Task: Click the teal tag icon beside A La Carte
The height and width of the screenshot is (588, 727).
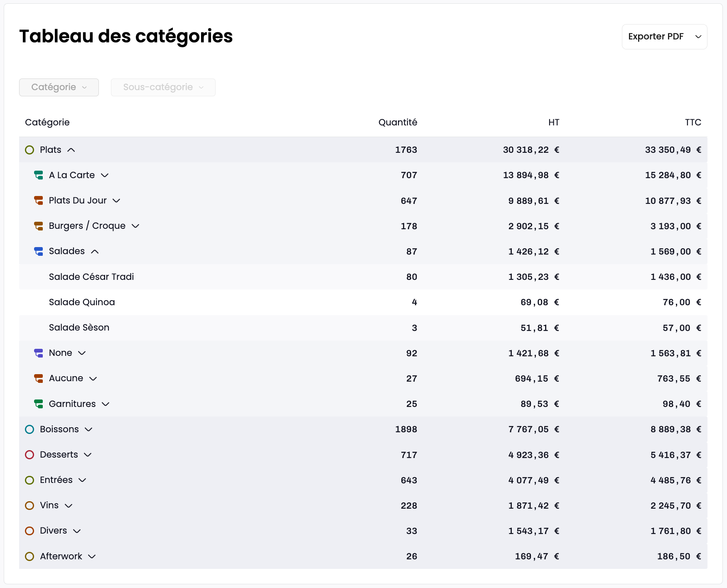Action: click(x=39, y=175)
